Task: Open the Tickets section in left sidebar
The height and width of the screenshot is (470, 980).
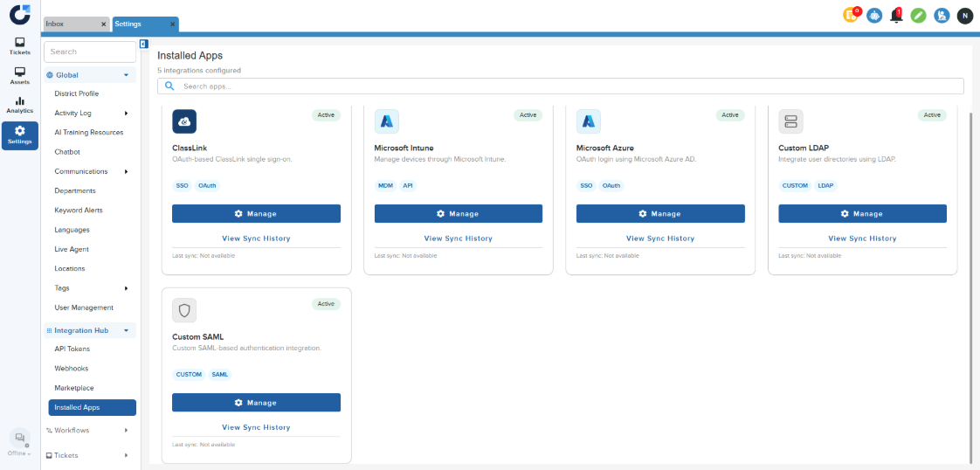Action: 19,45
